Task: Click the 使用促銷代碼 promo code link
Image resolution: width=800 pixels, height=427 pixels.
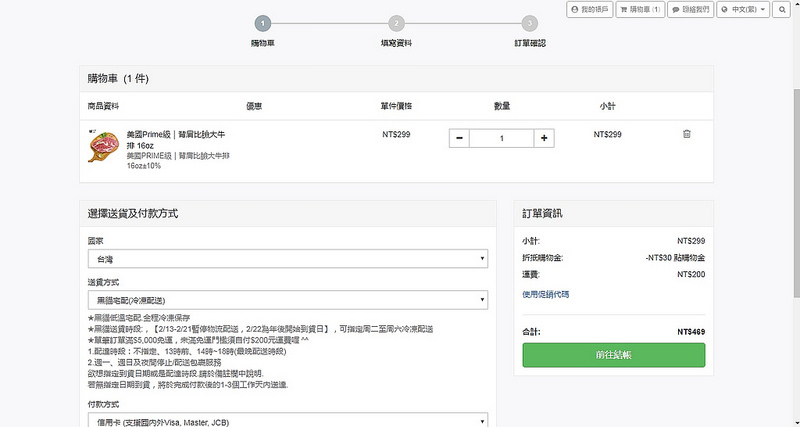Action: pyautogui.click(x=545, y=294)
